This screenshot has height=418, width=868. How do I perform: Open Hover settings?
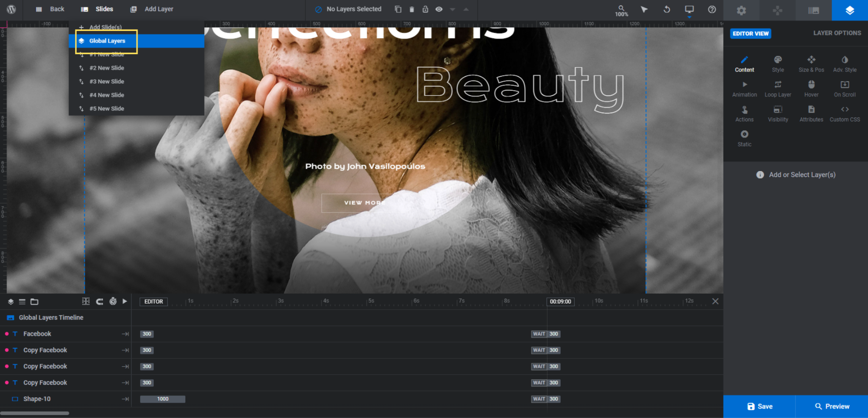[811, 89]
